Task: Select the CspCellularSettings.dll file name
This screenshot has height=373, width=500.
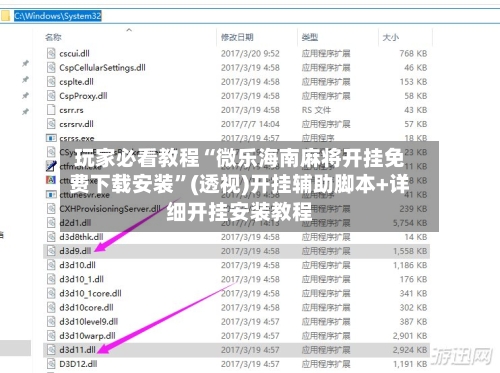Action: click(x=102, y=68)
